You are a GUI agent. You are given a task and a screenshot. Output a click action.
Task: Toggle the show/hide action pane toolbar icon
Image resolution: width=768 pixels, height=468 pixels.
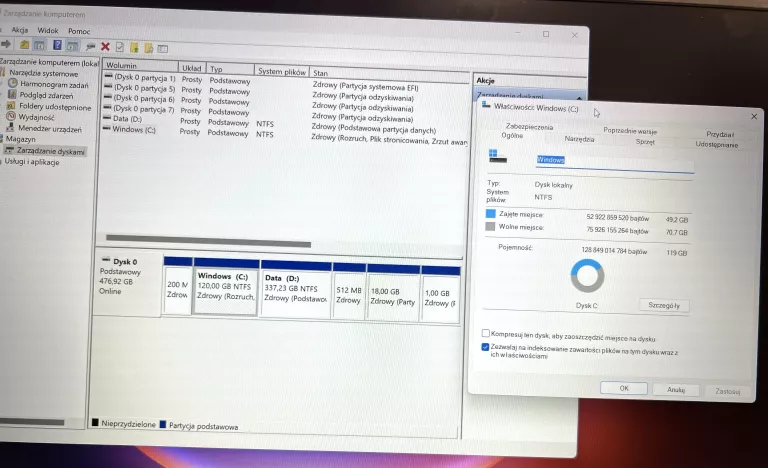pyautogui.click(x=72, y=46)
